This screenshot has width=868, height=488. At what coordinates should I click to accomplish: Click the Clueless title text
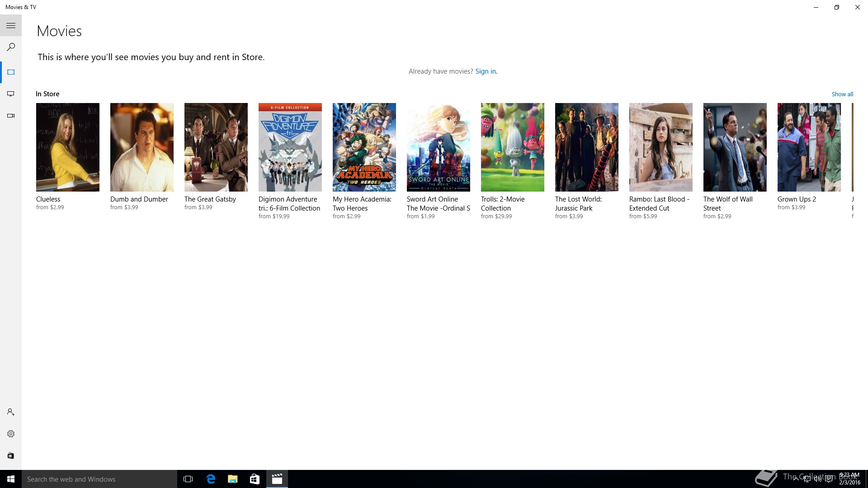[x=48, y=199]
